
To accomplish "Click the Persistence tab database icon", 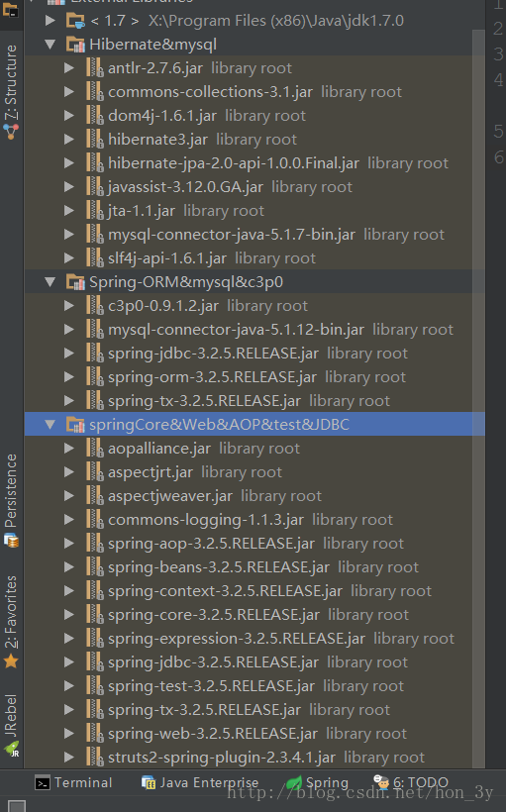I will (x=11, y=541).
